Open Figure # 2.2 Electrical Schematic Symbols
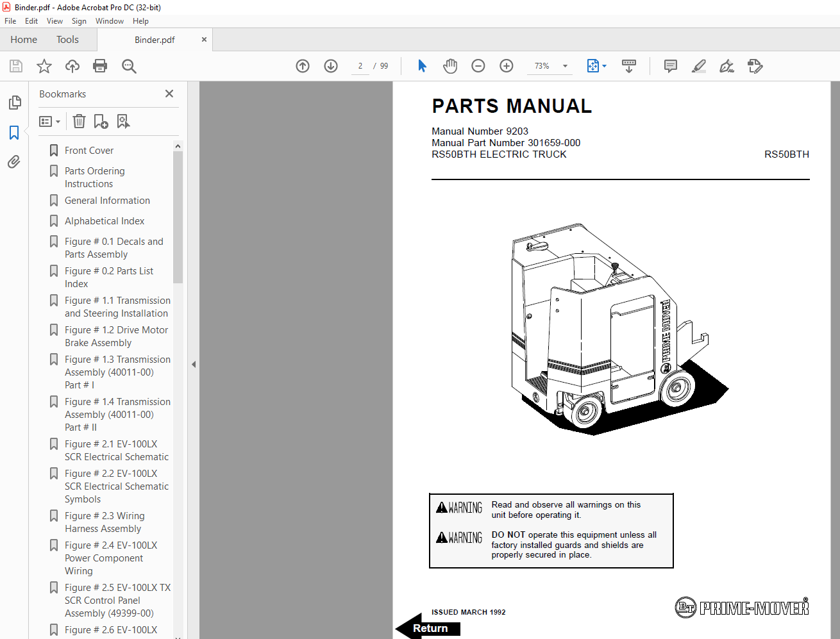Viewport: 840px width, 639px height. (116, 486)
